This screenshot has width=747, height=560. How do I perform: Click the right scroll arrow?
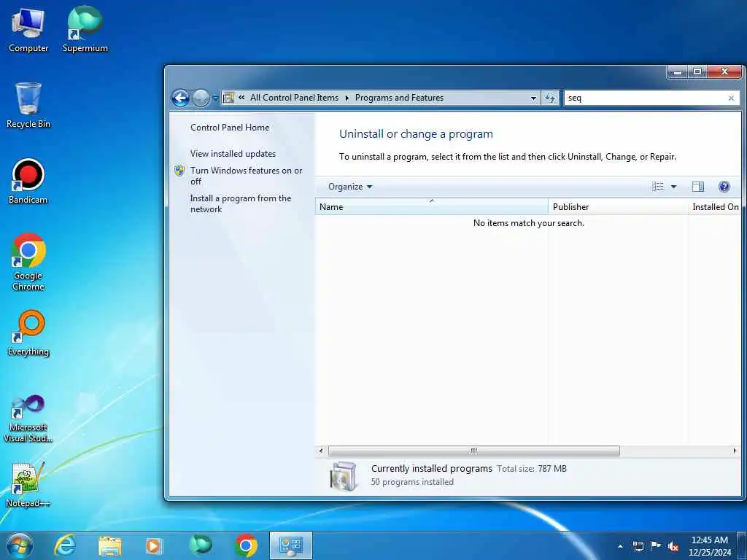tap(734, 451)
